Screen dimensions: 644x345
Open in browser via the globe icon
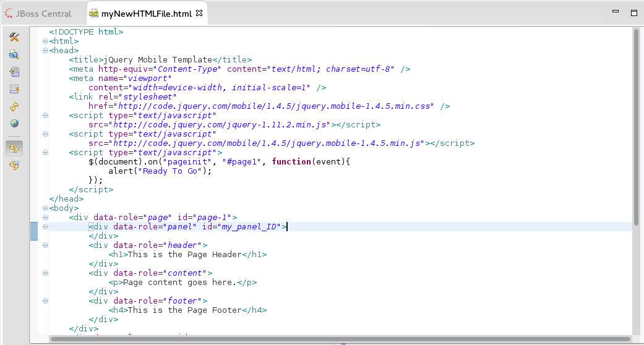(x=14, y=124)
